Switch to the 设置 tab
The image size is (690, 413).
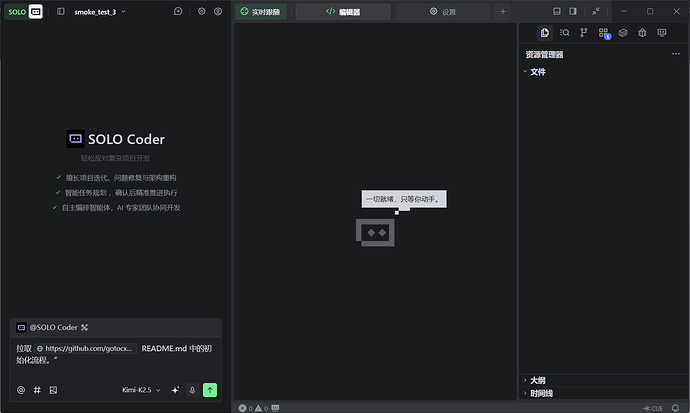[x=443, y=11]
